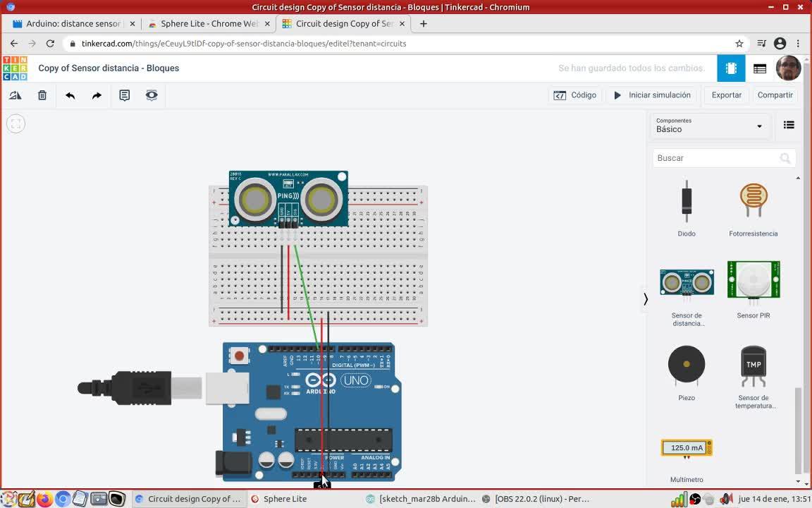
Task: Switch to Arduino distance sensor tab
Action: pyautogui.click(x=73, y=23)
